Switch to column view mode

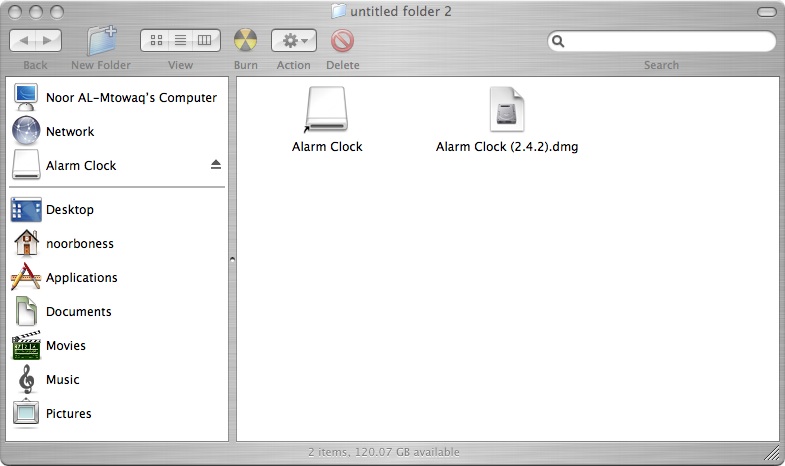[x=205, y=41]
